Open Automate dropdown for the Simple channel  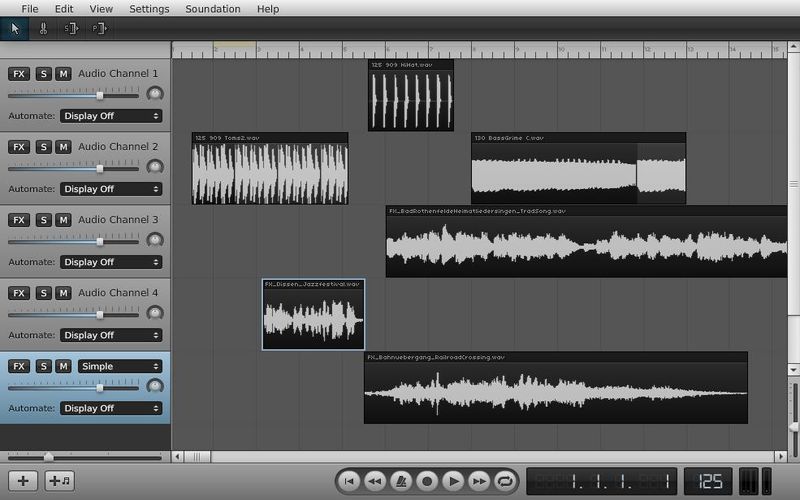click(111, 408)
